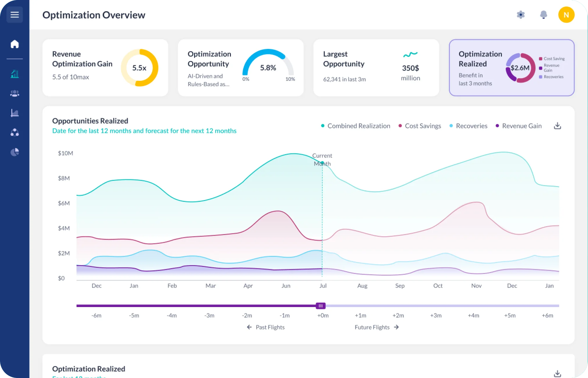This screenshot has height=378, width=588.
Task: Open settings gear in the header
Action: 521,15
